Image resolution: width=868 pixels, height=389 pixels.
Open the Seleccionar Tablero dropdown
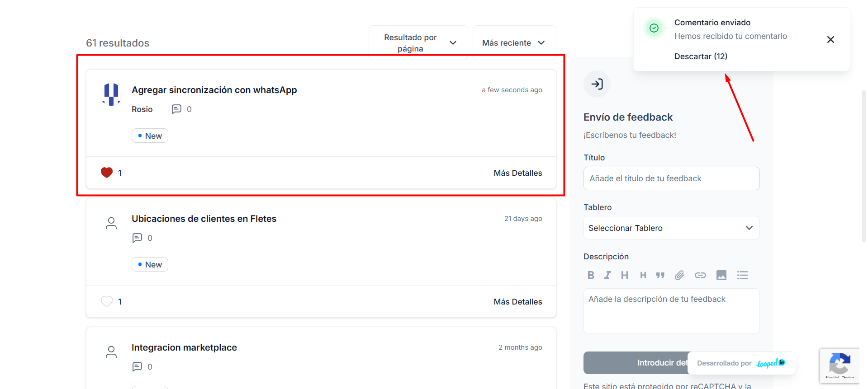click(x=671, y=228)
